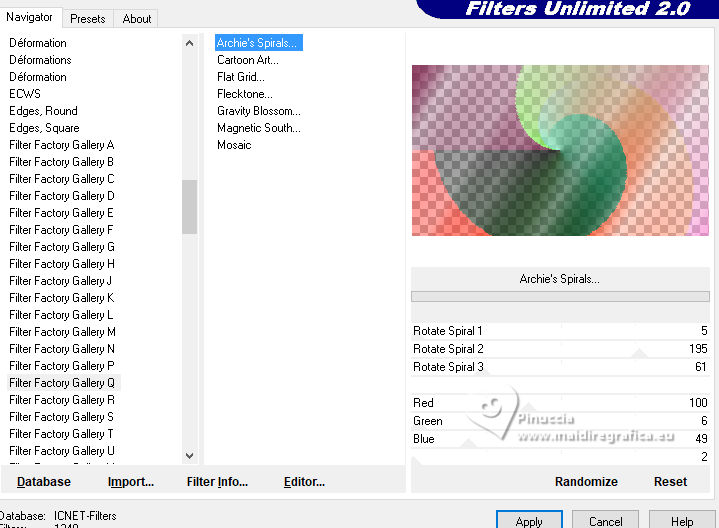719x528 pixels.
Task: Choose the Cartoon Art filter
Action: pos(248,60)
